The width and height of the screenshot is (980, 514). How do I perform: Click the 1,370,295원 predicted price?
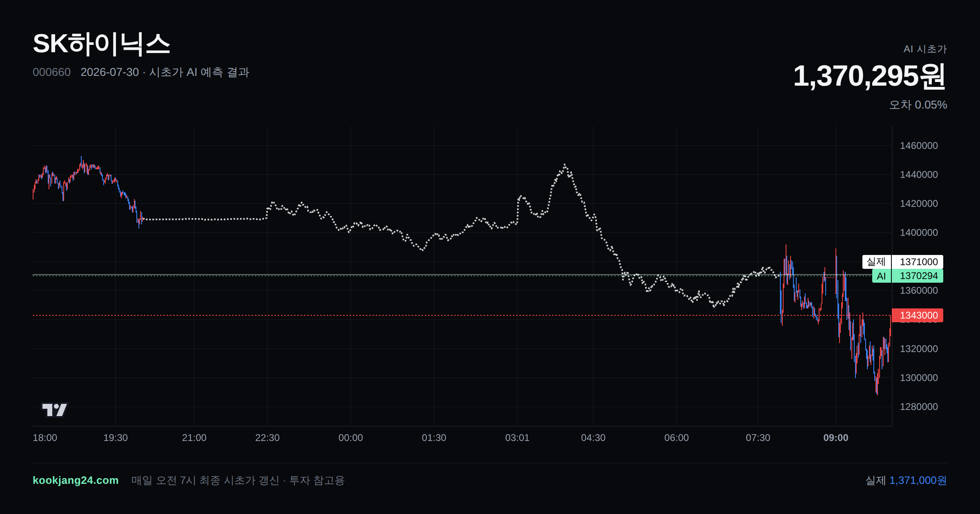[x=870, y=76]
